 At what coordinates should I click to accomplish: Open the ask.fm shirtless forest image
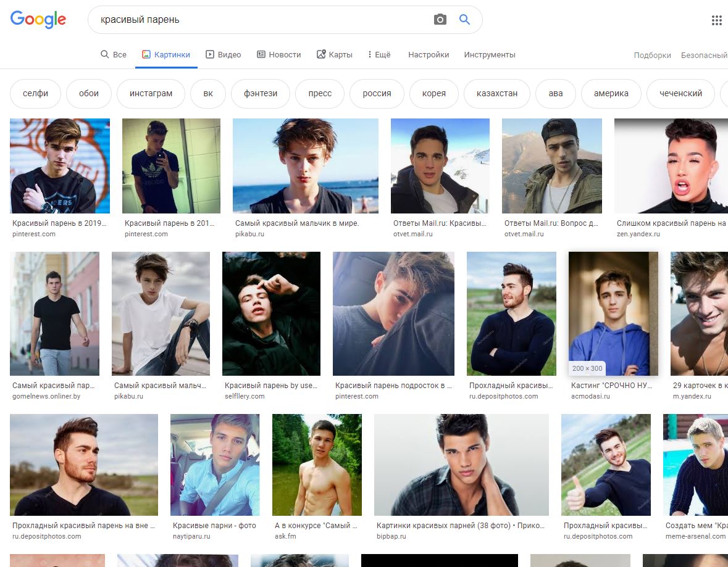[317, 465]
